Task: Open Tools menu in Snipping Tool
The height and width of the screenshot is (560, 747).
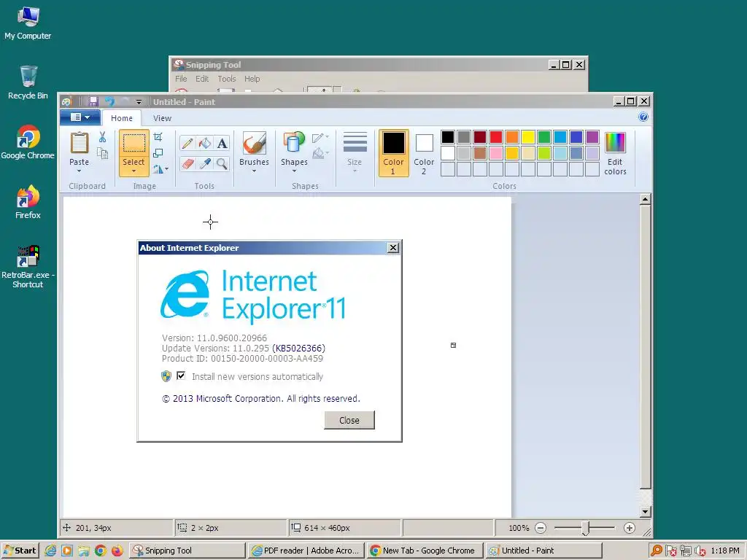Action: tap(227, 79)
